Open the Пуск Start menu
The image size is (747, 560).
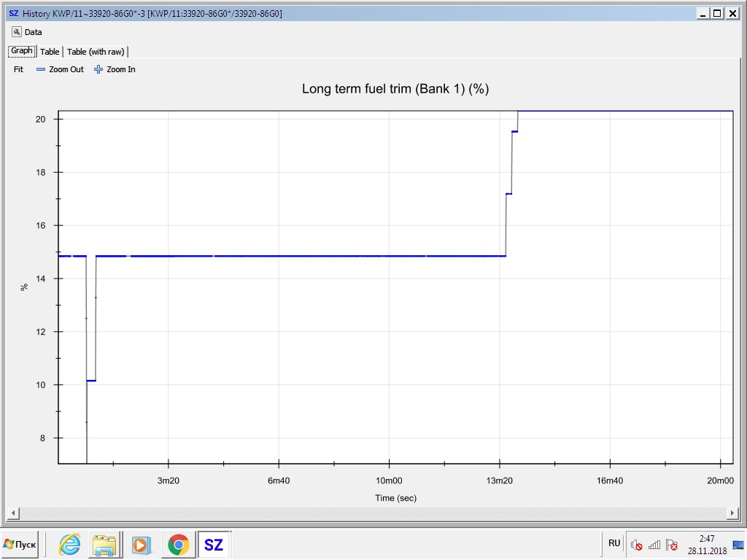click(x=20, y=544)
